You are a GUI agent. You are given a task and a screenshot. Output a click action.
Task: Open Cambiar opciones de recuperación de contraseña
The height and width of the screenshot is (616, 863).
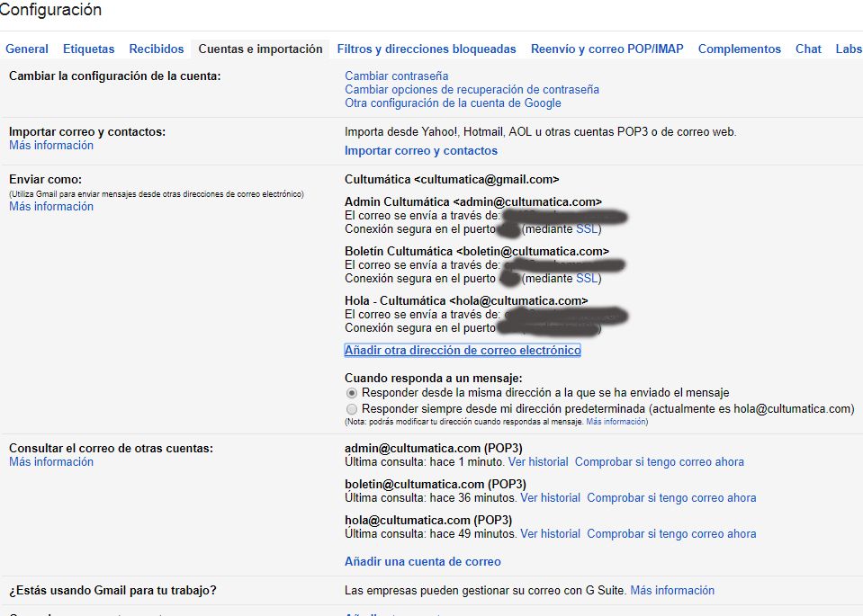coord(472,90)
